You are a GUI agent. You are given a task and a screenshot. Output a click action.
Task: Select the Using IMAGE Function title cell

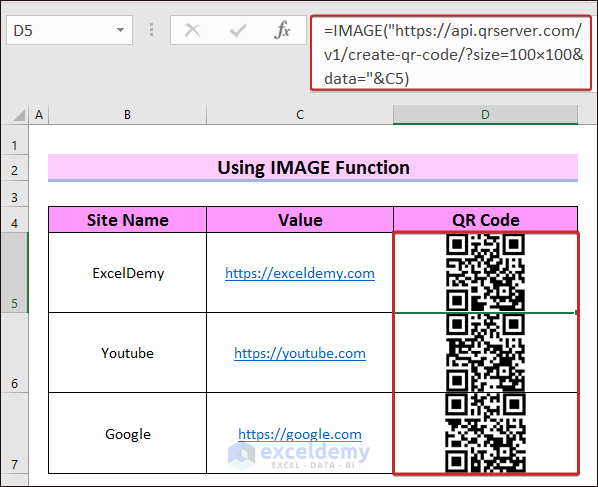[313, 168]
